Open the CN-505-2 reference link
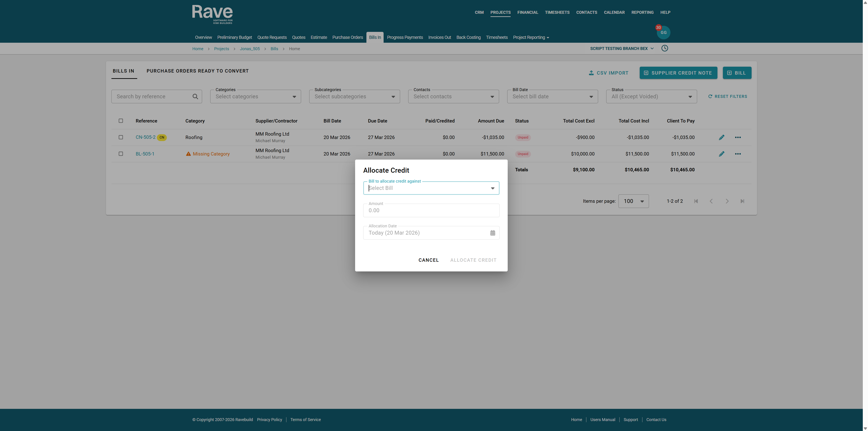This screenshot has height=431, width=868. click(145, 137)
